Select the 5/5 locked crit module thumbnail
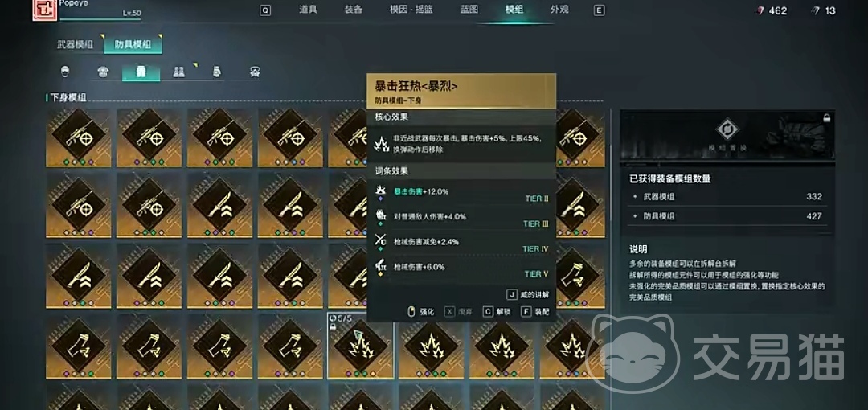 pos(360,346)
